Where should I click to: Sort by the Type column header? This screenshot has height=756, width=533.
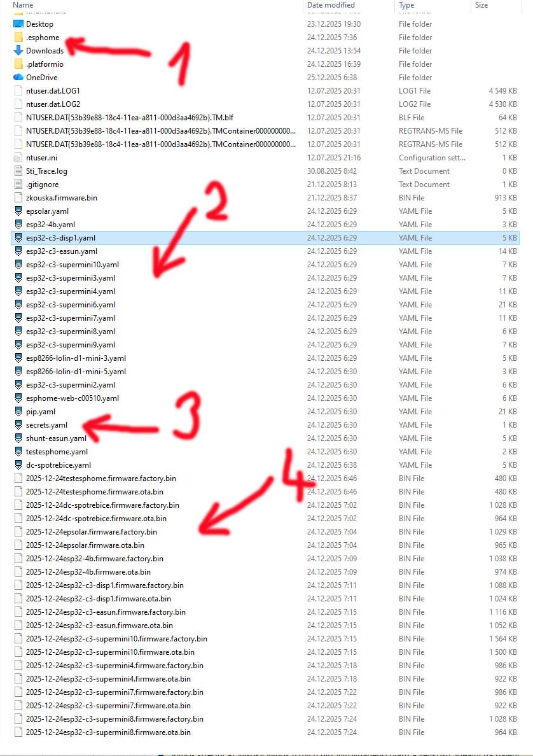tap(406, 5)
